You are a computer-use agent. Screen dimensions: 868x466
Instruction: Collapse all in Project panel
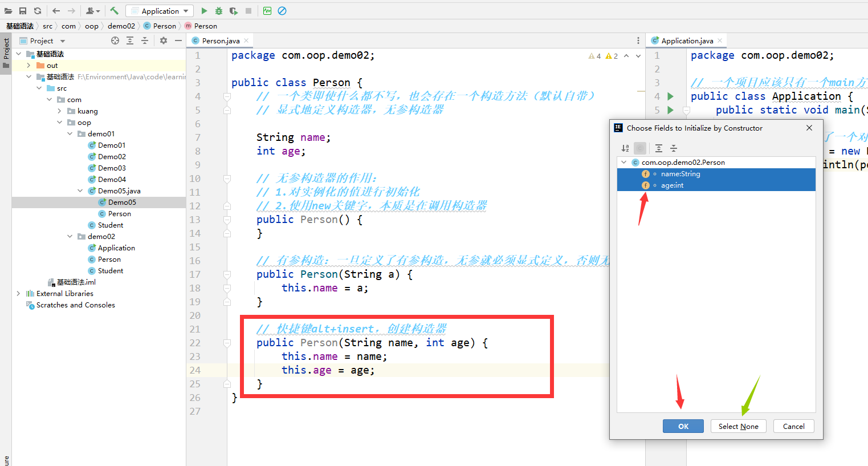pyautogui.click(x=145, y=40)
